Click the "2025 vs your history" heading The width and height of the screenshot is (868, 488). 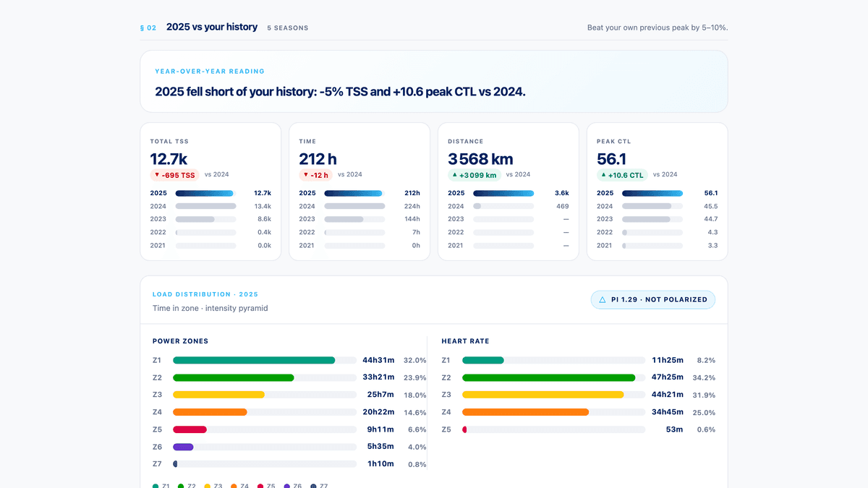pos(212,27)
